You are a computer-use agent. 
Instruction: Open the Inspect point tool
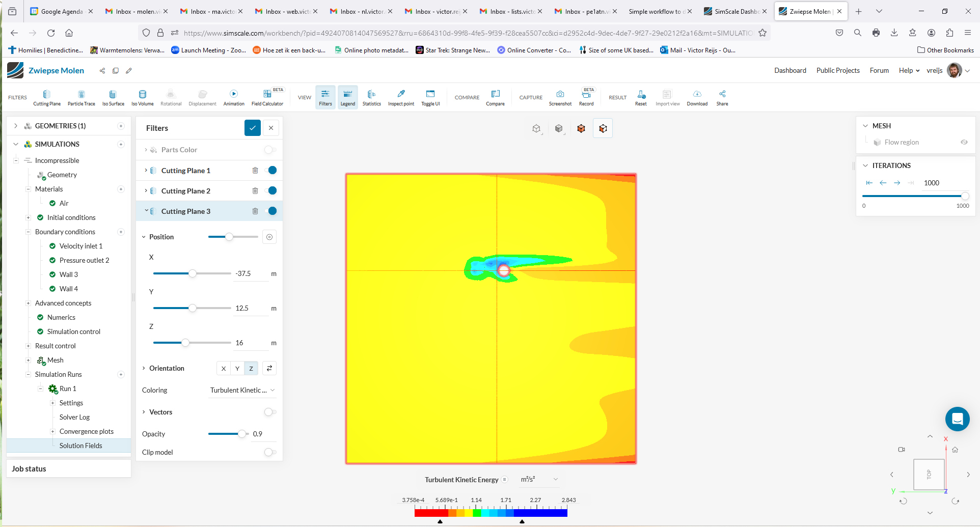[401, 97]
